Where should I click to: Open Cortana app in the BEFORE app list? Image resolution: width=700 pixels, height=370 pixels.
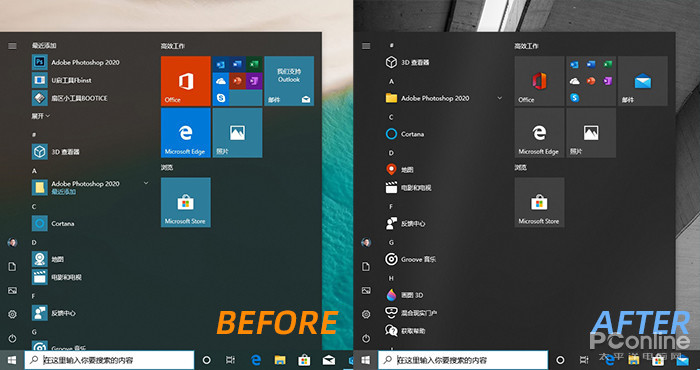54,223
